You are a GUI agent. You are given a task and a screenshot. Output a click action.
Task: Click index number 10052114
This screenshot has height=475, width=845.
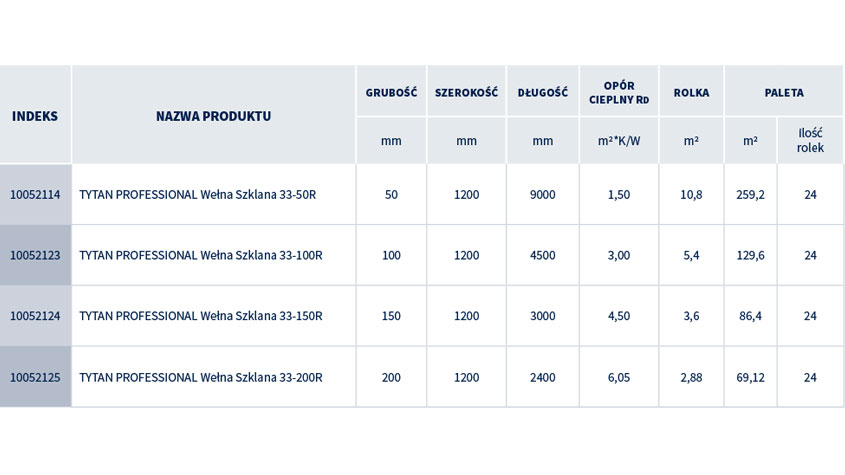[35, 195]
